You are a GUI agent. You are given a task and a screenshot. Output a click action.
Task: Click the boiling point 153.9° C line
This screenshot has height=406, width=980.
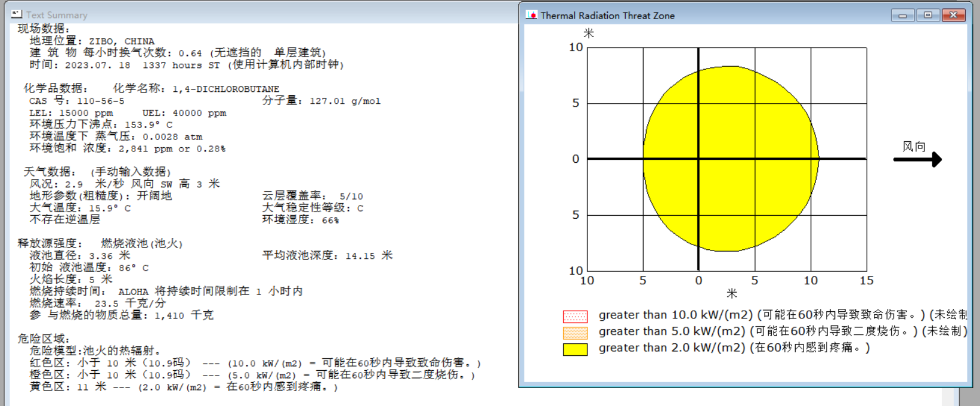pyautogui.click(x=101, y=125)
